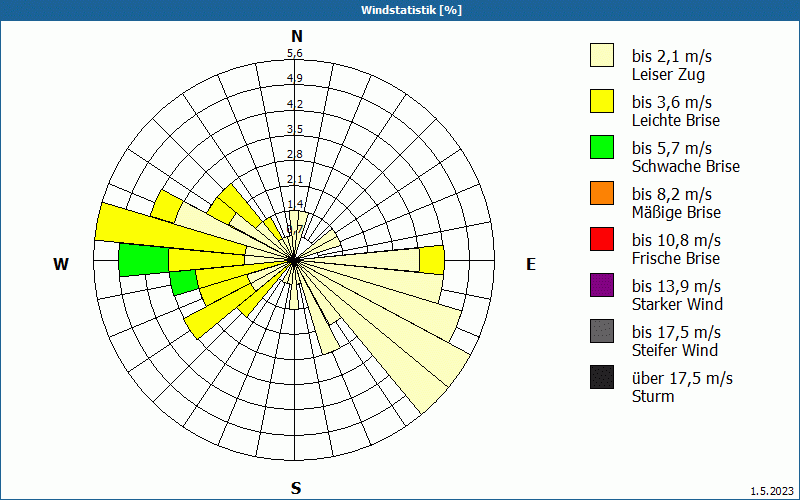Click the 'S' compass label
The width and height of the screenshot is (800, 500).
[x=296, y=488]
